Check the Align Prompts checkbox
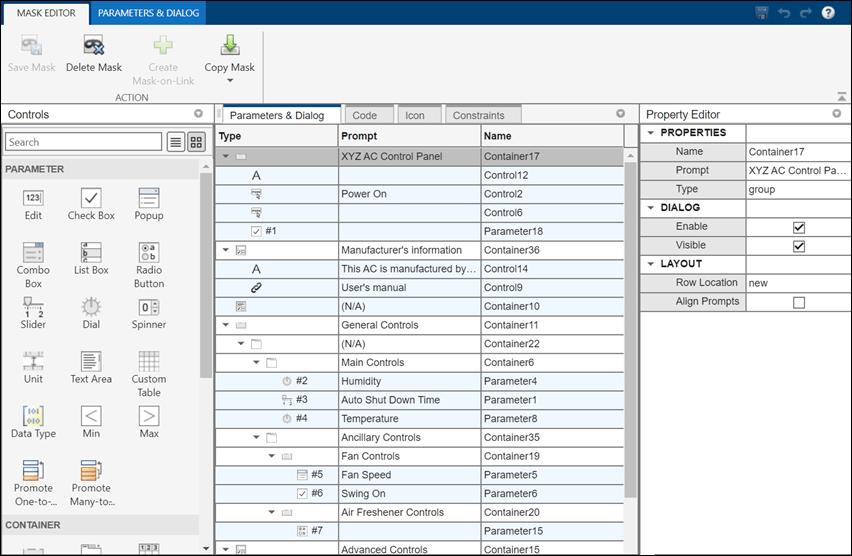This screenshot has width=852, height=556. (x=798, y=302)
